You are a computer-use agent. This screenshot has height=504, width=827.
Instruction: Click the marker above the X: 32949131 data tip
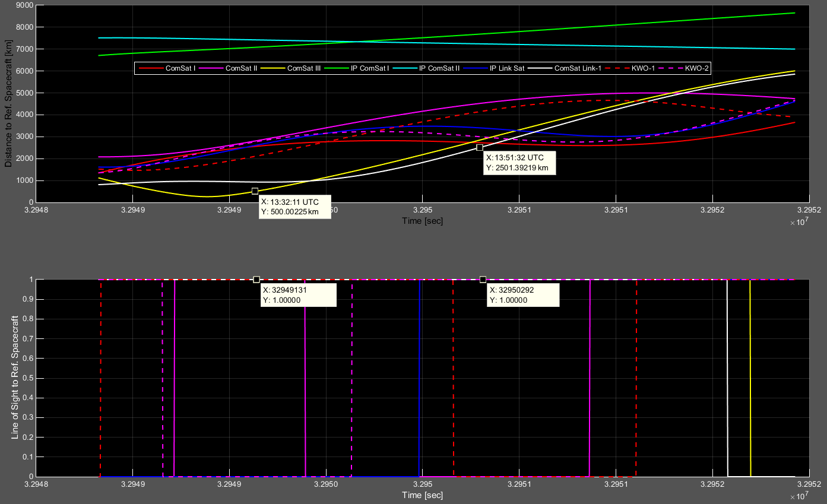pyautogui.click(x=256, y=280)
